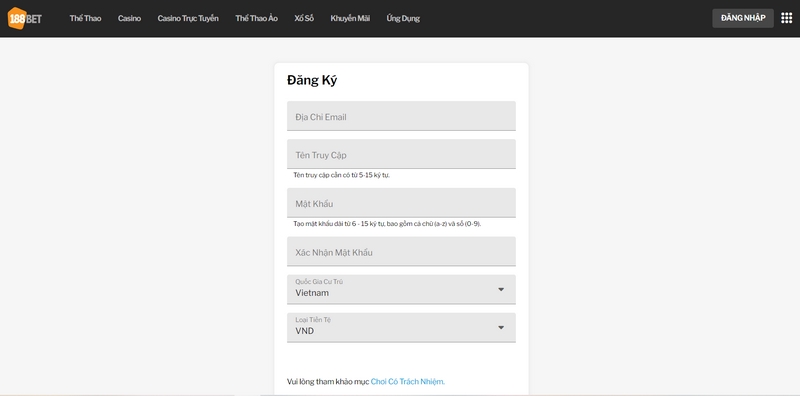Open the VND currency combo box
This screenshot has width=800, height=396.
click(x=401, y=328)
